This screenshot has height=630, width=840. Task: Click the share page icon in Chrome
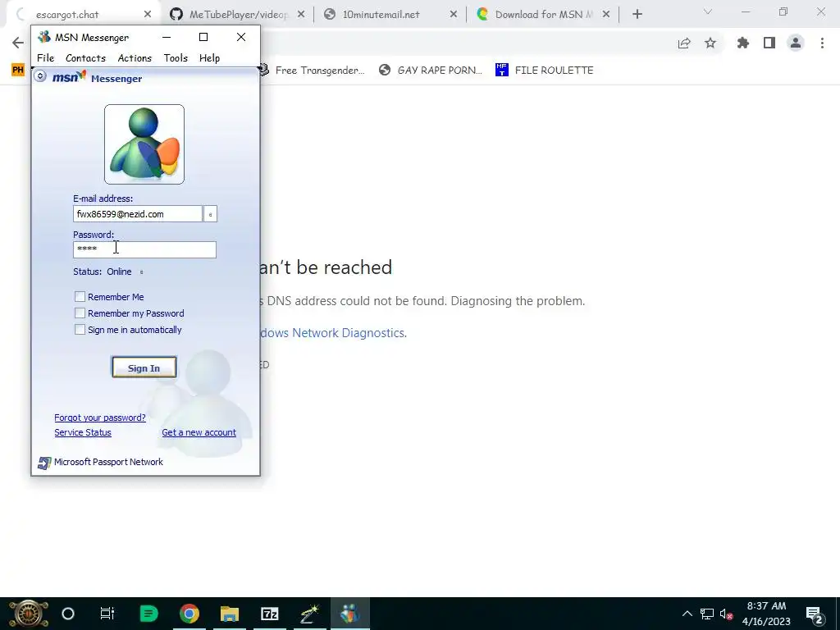(x=684, y=43)
